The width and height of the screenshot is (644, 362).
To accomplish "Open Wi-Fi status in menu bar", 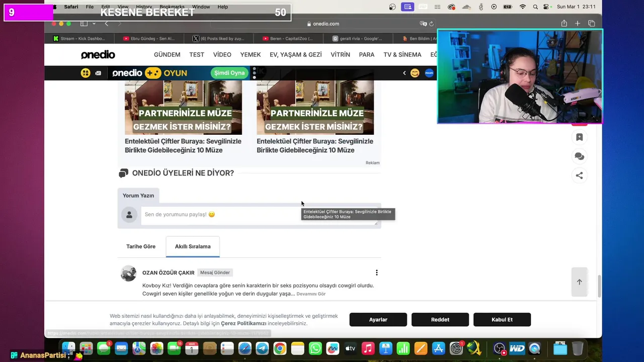I will (523, 7).
